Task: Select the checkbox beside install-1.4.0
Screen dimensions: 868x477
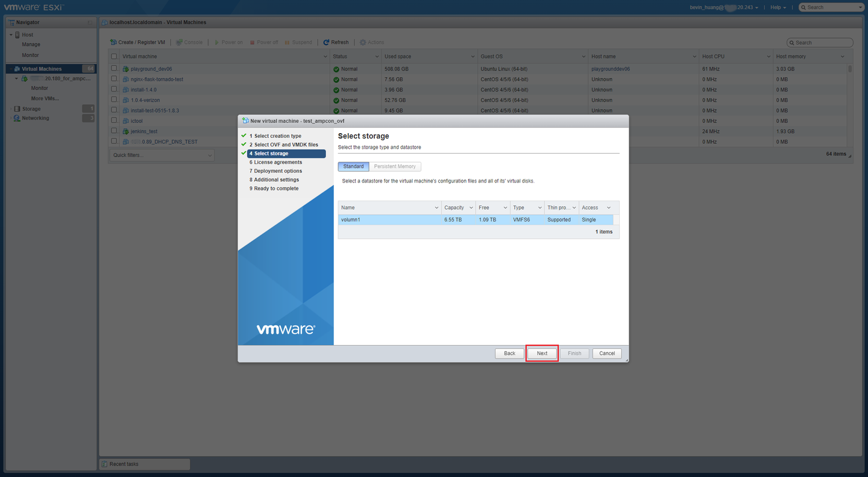Action: pos(114,90)
